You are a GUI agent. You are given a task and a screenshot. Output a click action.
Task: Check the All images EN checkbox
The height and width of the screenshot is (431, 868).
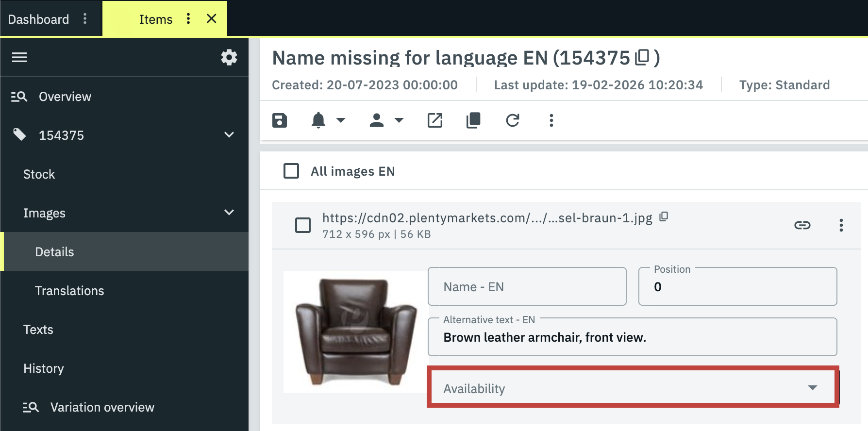tap(291, 171)
